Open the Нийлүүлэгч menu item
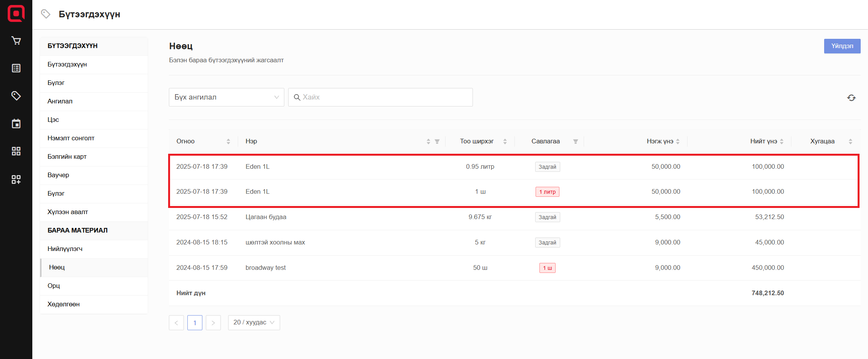This screenshot has width=868, height=359. pos(65,249)
